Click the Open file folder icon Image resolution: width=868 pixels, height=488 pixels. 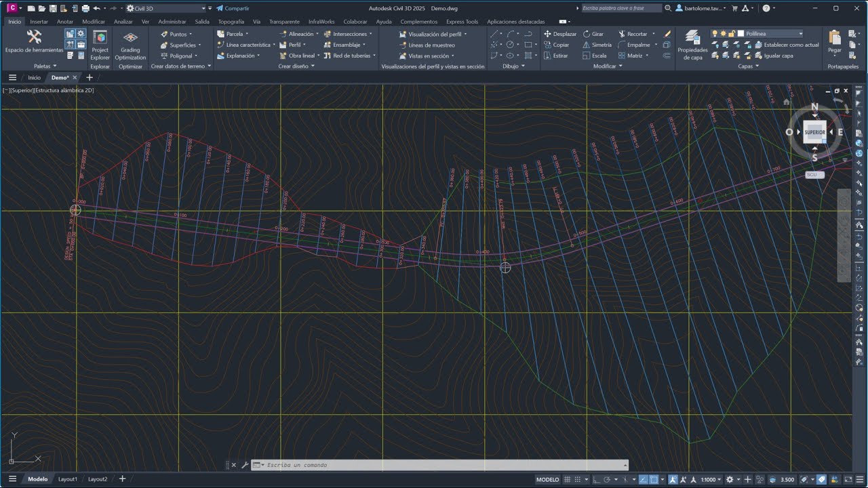(42, 8)
